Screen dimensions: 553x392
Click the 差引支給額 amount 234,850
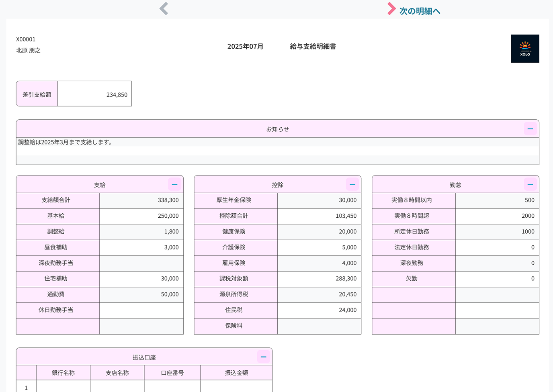[117, 95]
